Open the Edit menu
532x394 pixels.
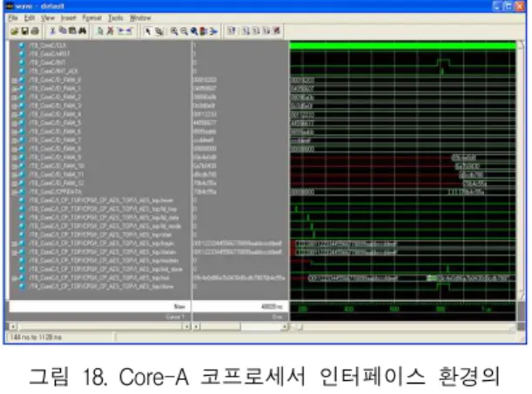point(30,17)
